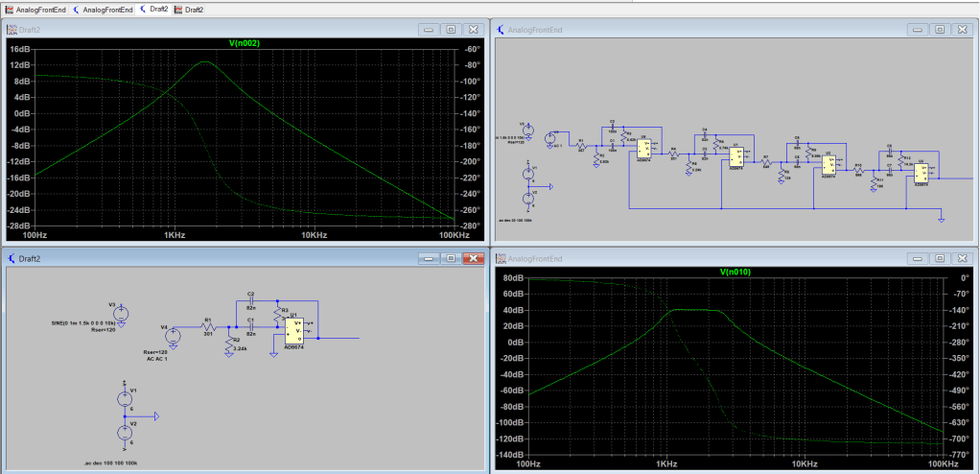
Task: Click the U1 AD8674 op-amp symbol
Action: click(x=294, y=329)
